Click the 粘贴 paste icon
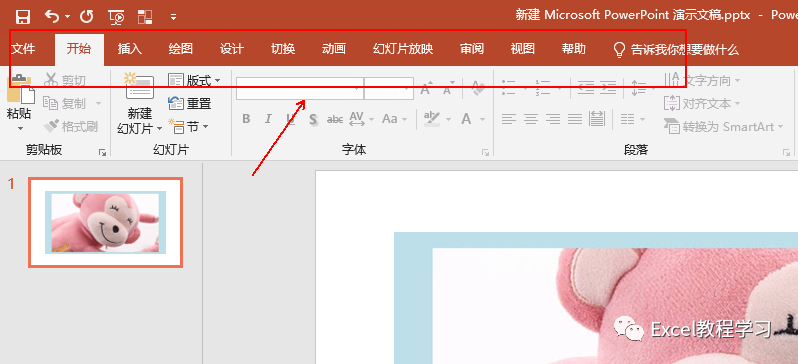The width and height of the screenshot is (798, 364). pos(20,90)
